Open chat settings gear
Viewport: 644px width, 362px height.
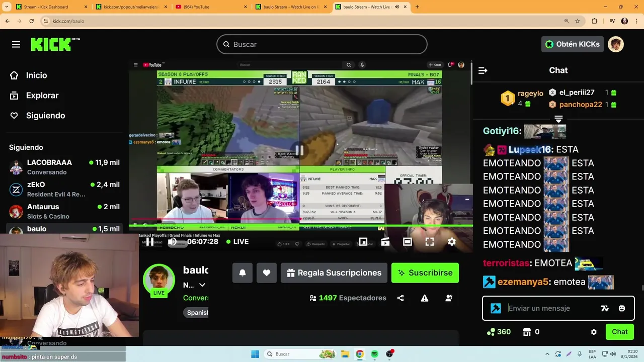594,332
